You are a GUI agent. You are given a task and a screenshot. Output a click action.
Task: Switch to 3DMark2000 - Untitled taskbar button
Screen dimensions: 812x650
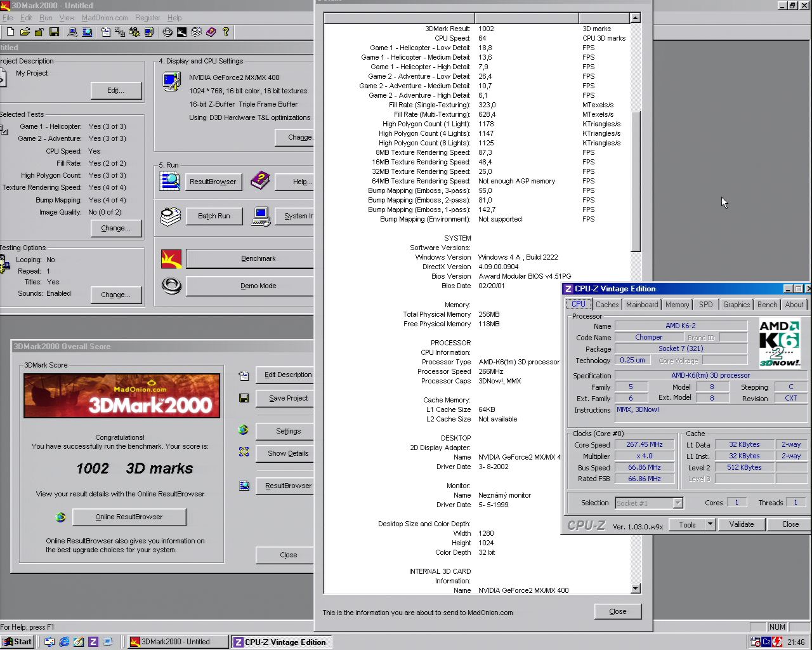coord(178,642)
